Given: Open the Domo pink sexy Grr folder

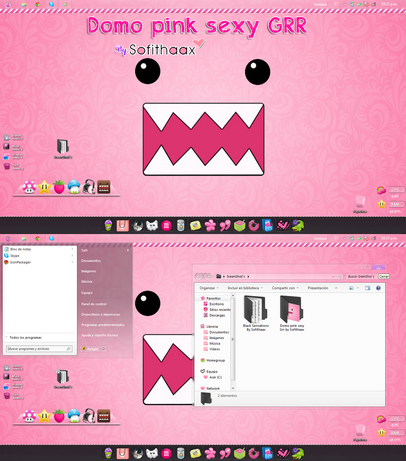Looking at the screenshot, I should click(x=292, y=313).
